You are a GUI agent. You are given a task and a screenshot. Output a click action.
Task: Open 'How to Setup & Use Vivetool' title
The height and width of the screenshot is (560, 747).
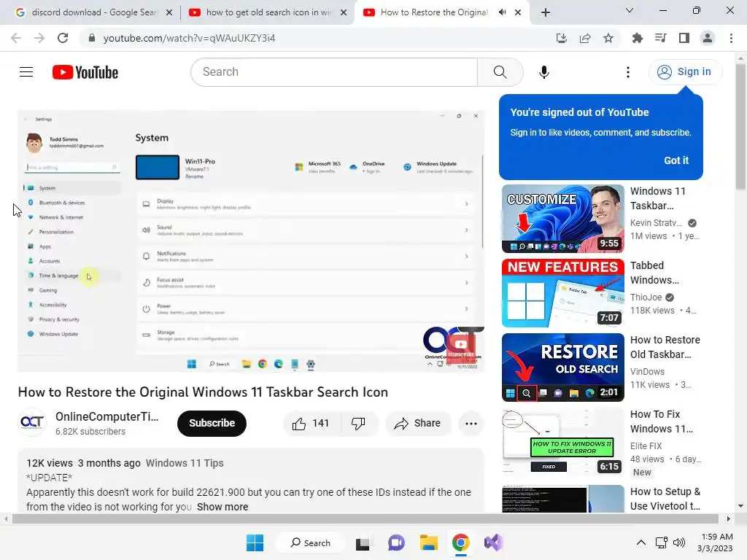point(665,499)
